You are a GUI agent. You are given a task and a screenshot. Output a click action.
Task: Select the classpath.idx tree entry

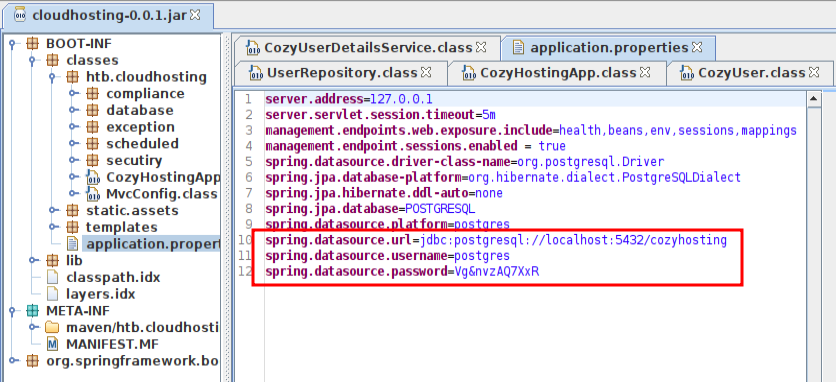(x=113, y=277)
